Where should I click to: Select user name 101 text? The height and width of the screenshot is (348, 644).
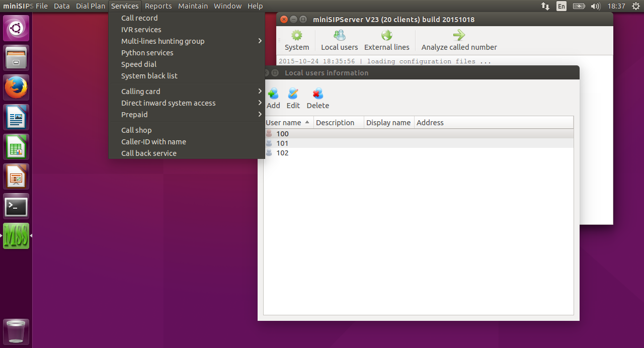point(282,143)
